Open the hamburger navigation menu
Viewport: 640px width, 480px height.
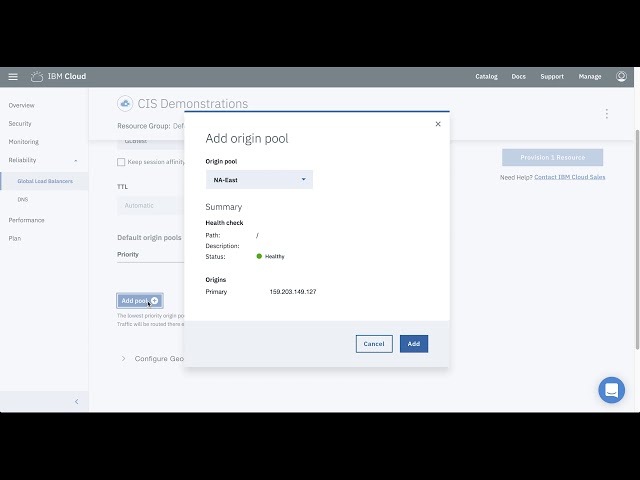(x=13, y=76)
